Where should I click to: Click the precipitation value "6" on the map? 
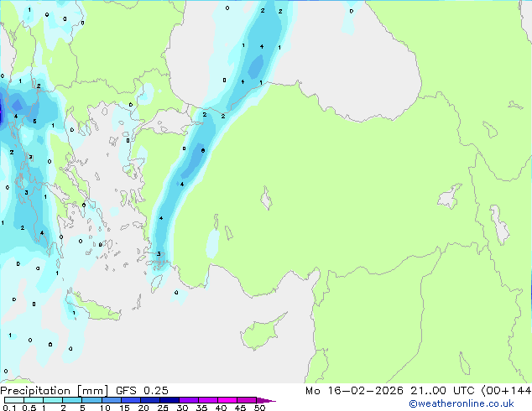[203, 151]
